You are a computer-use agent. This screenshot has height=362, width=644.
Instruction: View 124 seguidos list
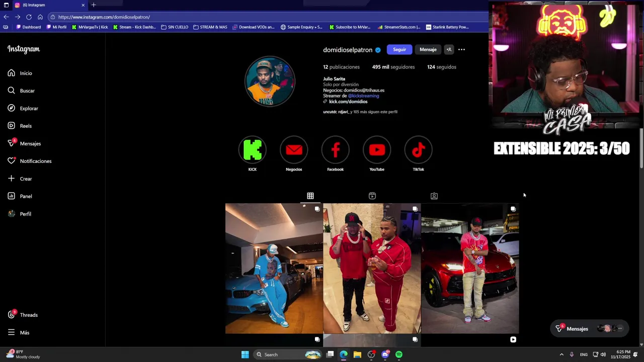click(x=442, y=67)
